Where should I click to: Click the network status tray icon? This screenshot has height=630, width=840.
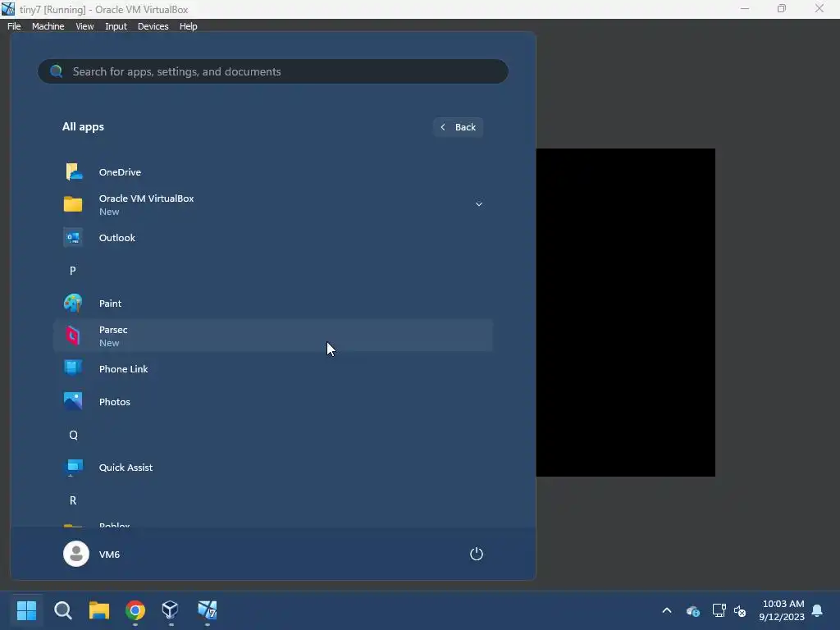coord(719,610)
